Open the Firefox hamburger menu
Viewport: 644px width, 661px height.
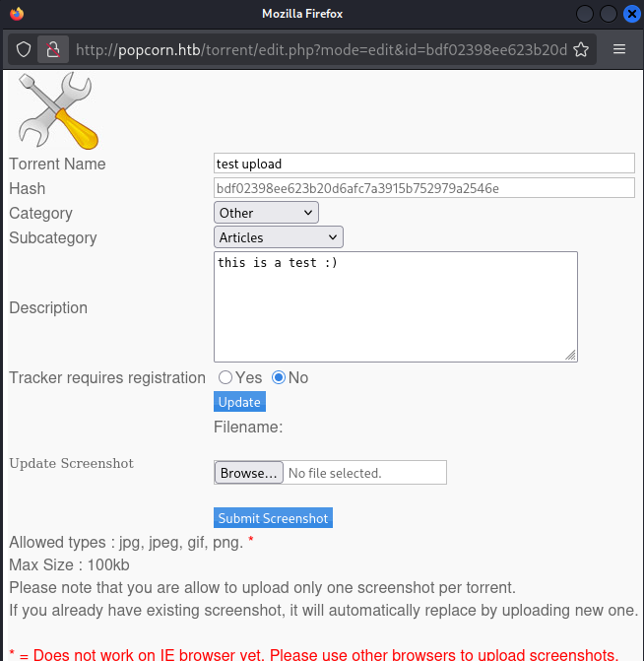[619, 49]
